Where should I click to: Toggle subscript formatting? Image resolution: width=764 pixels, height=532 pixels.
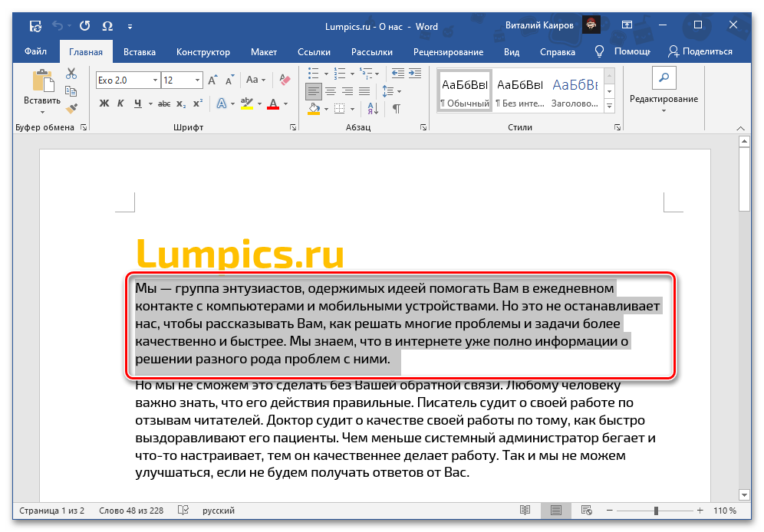tap(181, 103)
